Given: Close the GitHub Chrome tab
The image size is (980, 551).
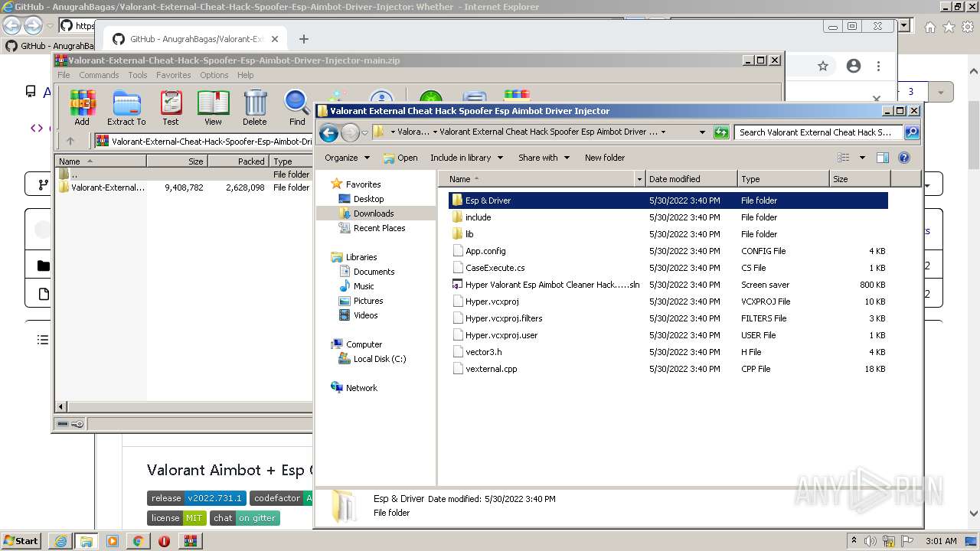Looking at the screenshot, I should pos(275,39).
